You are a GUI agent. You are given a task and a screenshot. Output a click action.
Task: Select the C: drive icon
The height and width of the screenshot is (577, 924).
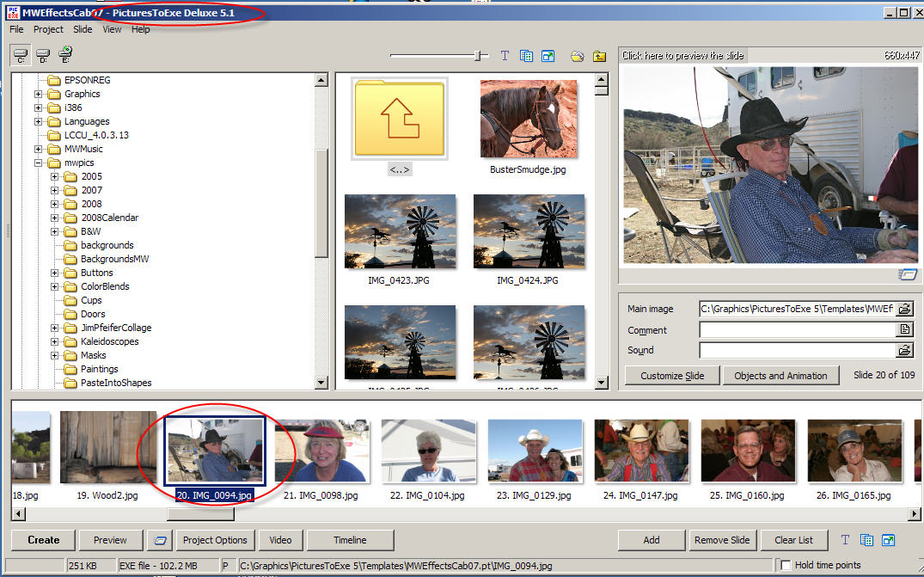click(x=21, y=55)
